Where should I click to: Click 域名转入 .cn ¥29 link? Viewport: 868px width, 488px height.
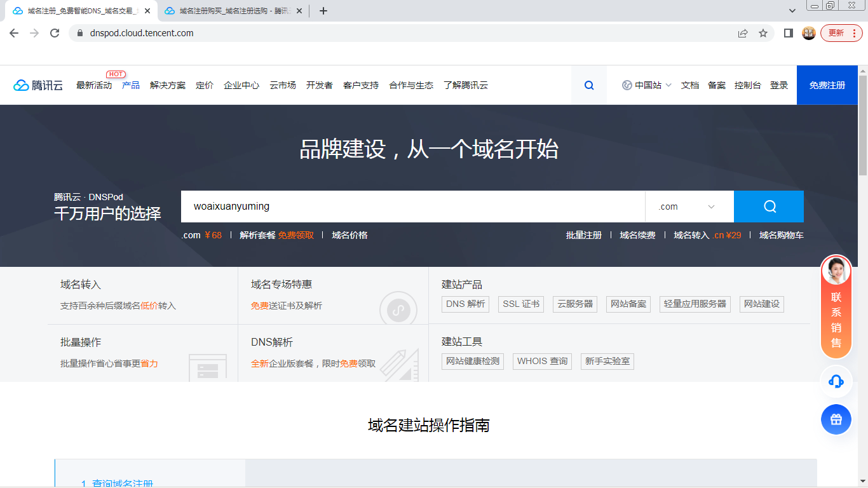coord(707,235)
